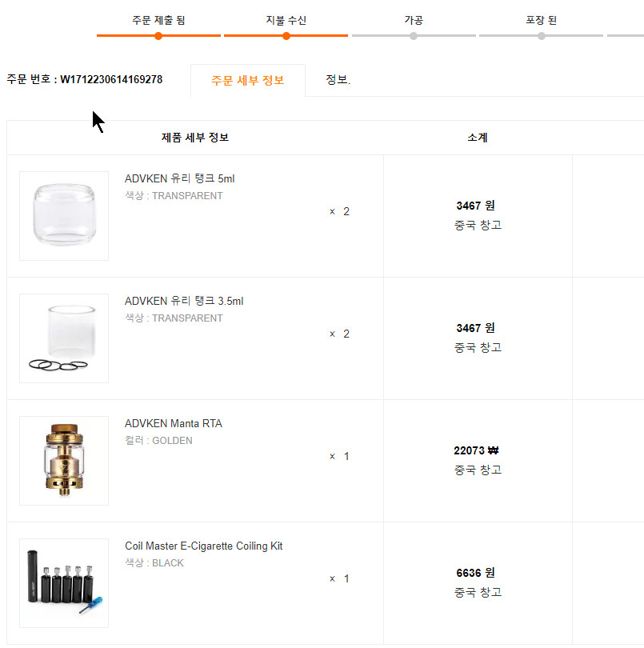
Task: Open the ADVKEN 유리 탱크 5ml product link
Action: tap(180, 178)
